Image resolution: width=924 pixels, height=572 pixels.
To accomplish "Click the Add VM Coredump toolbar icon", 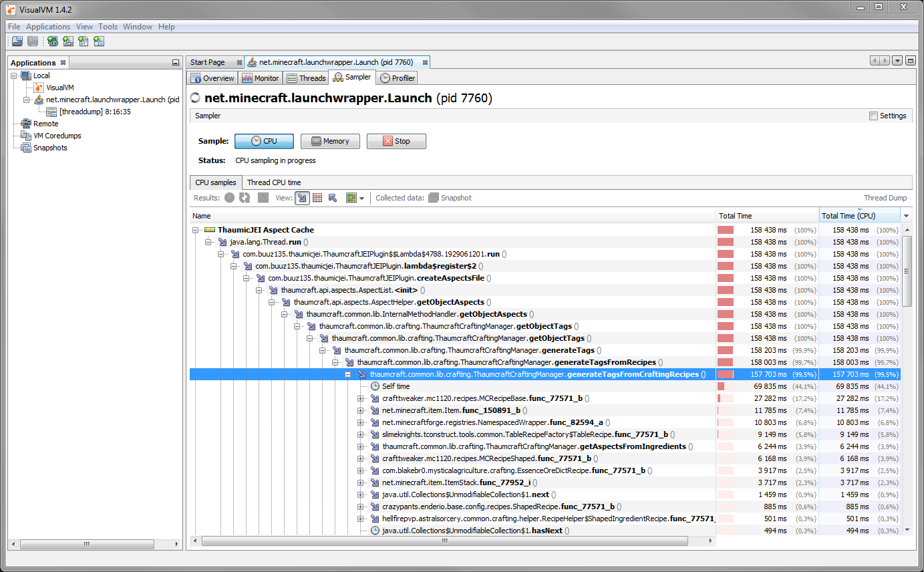I will (84, 41).
